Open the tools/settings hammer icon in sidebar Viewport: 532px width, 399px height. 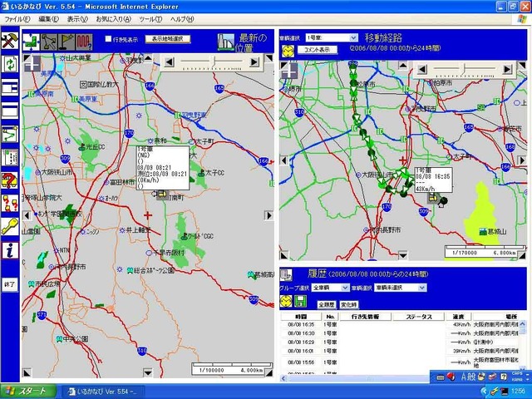(10, 41)
